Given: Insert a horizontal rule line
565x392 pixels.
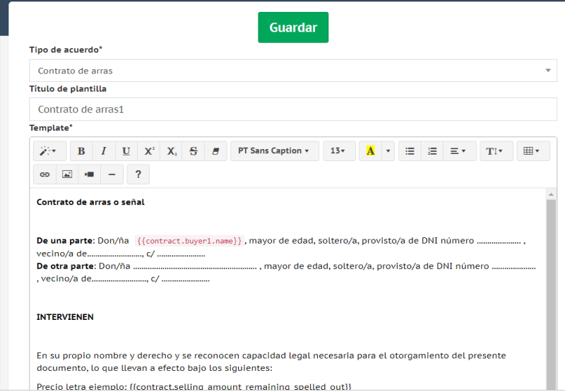Looking at the screenshot, I should tap(112, 174).
